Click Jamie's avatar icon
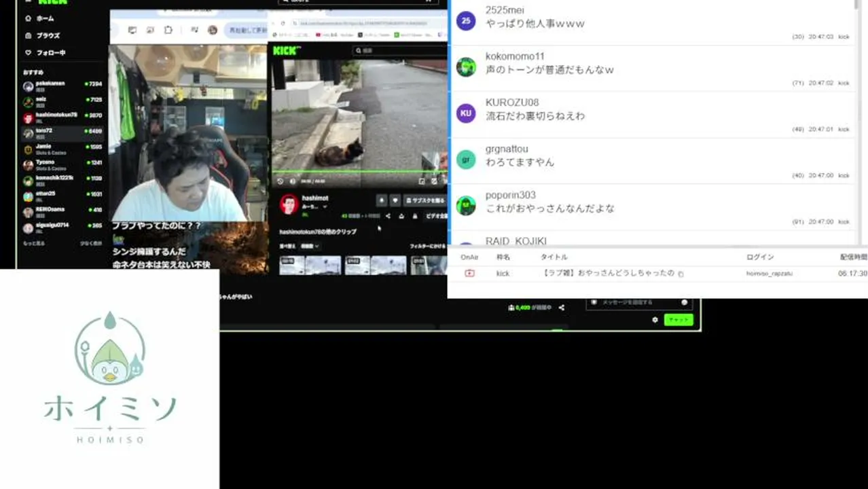The height and width of the screenshot is (489, 868). tap(28, 149)
